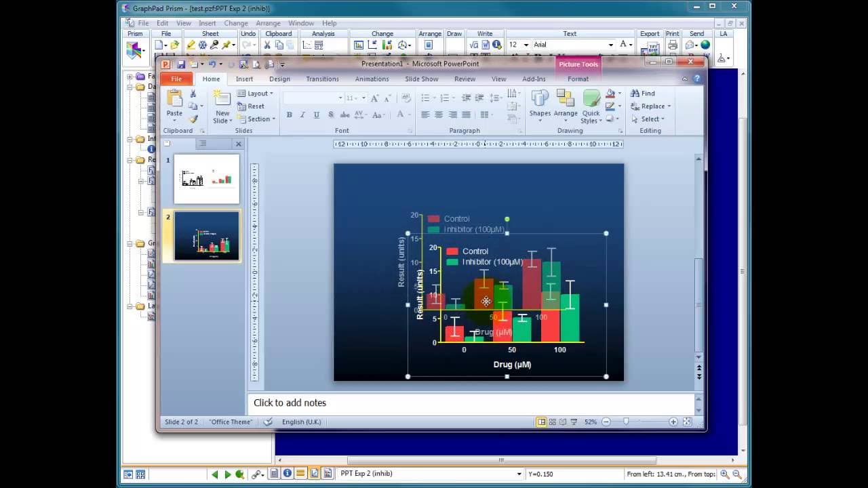
Task: Align text left in Paragraph group
Action: click(425, 115)
